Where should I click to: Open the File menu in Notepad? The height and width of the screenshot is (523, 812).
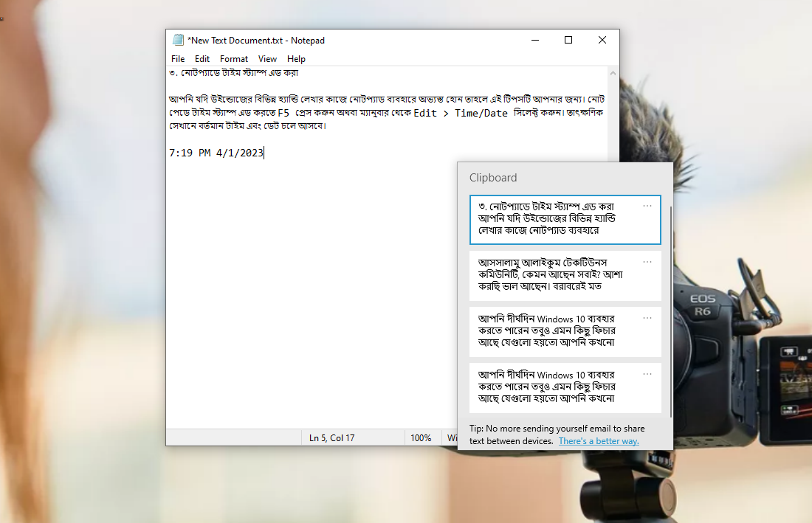pyautogui.click(x=178, y=59)
